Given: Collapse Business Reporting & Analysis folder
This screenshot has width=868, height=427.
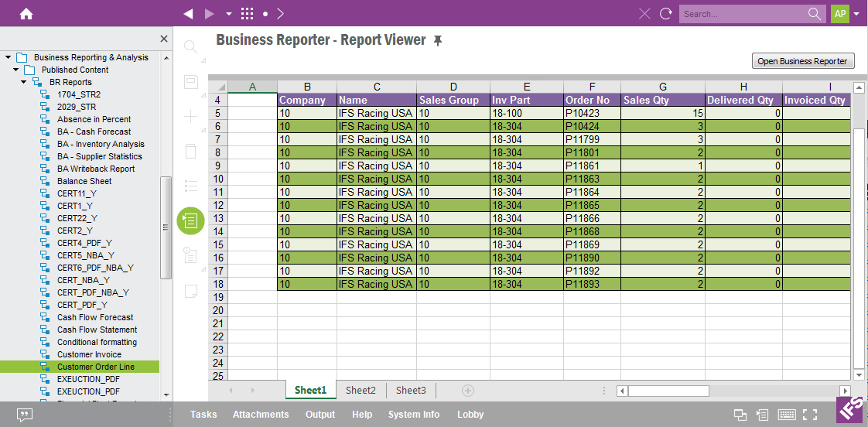Looking at the screenshot, I should [x=9, y=57].
